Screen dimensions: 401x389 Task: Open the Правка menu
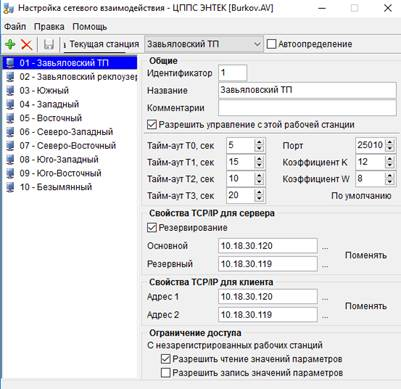pos(49,27)
